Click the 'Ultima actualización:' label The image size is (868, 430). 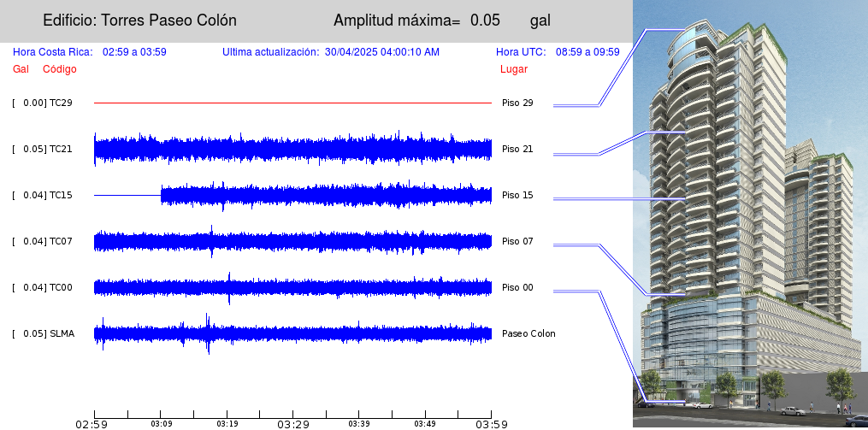point(271,52)
